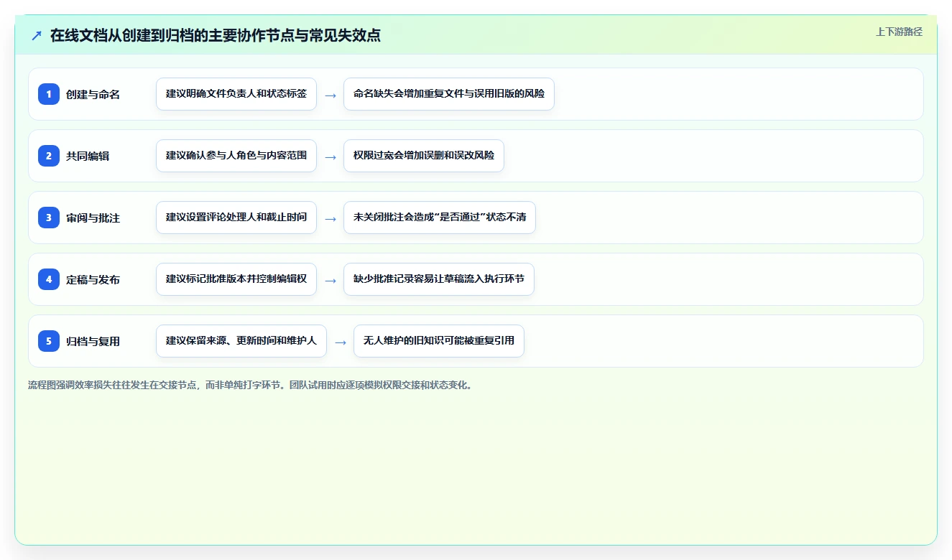Screen dimensions: 952x560
Task: Click step number badge 4
Action: (x=49, y=279)
